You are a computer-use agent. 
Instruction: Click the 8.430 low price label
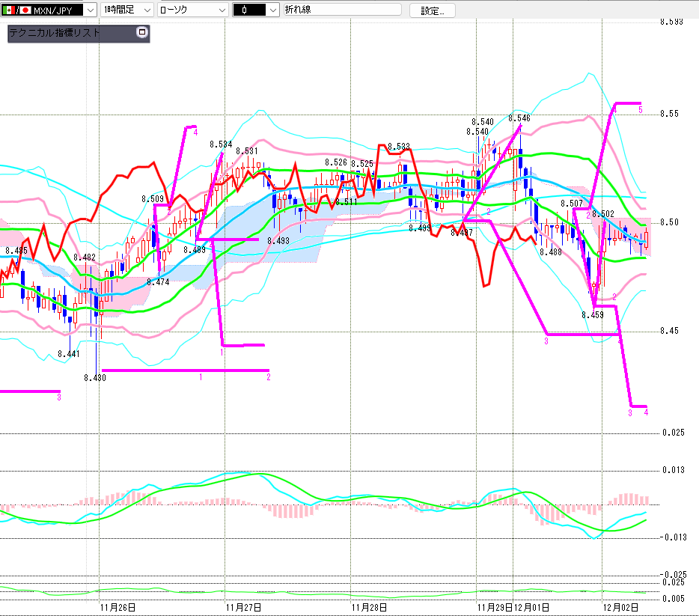click(x=95, y=378)
